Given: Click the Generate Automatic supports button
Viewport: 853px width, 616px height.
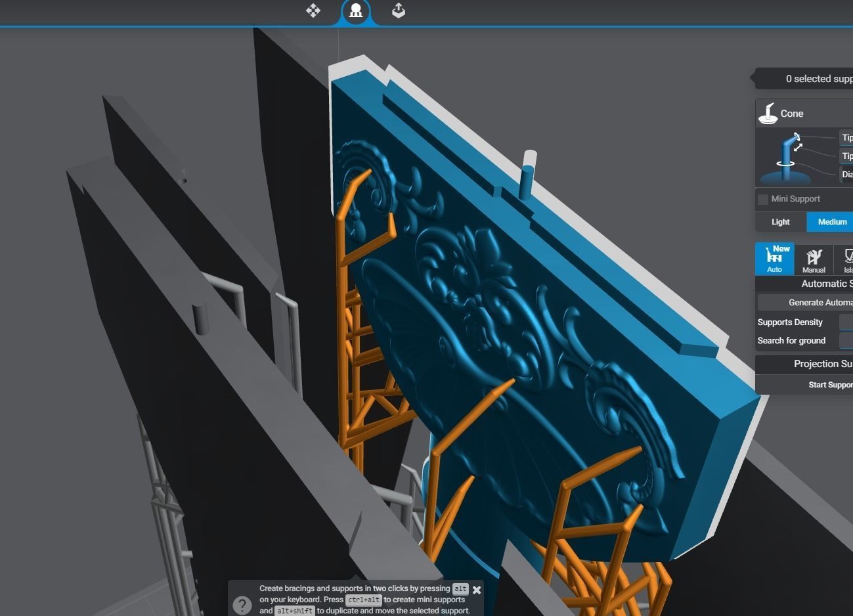Looking at the screenshot, I should [x=806, y=302].
